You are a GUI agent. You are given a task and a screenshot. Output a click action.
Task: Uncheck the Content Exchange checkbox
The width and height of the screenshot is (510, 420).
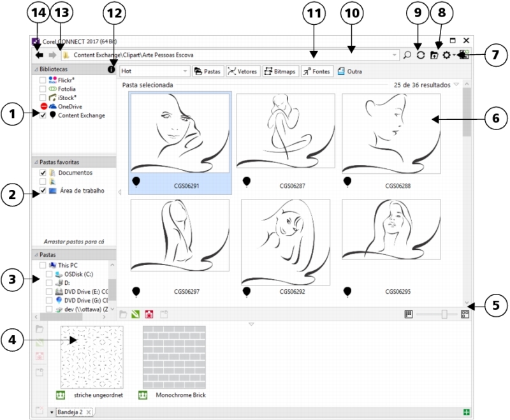click(x=43, y=115)
